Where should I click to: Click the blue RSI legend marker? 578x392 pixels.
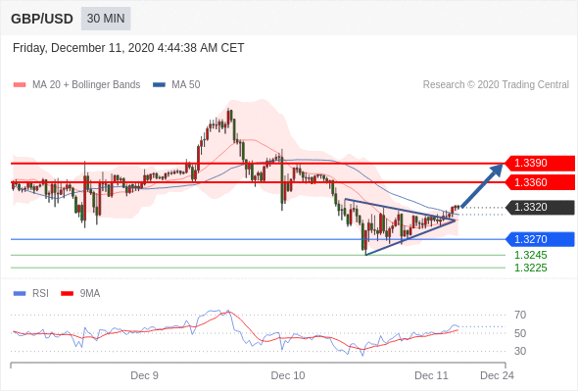20,294
